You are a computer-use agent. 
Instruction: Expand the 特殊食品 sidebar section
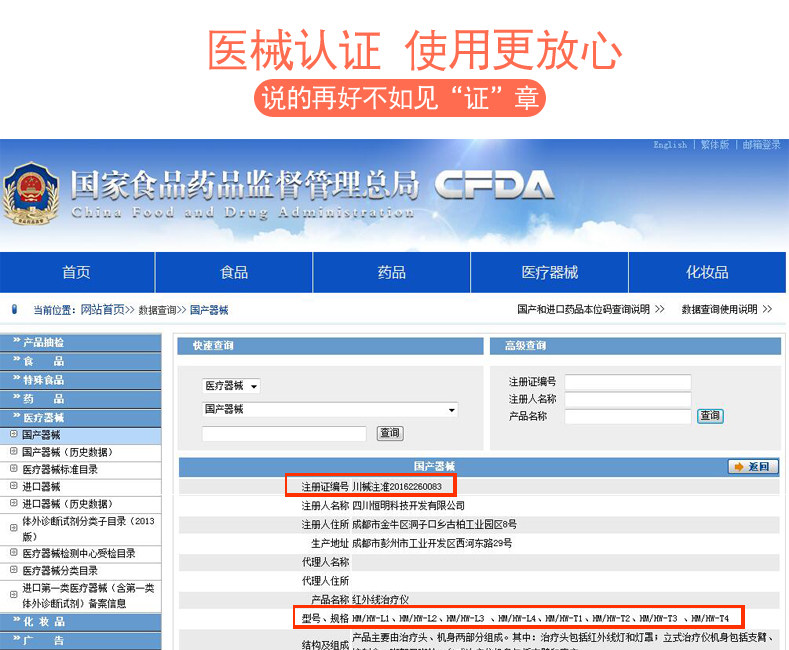[x=81, y=380]
